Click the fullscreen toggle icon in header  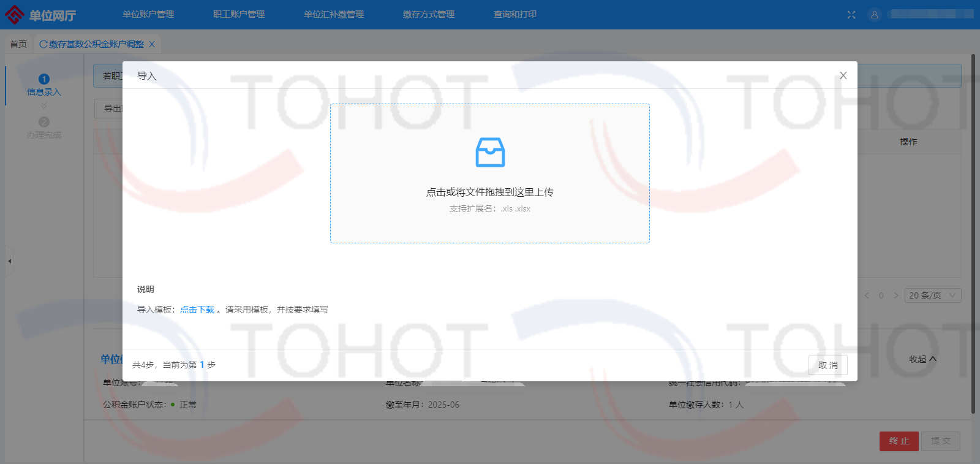click(x=851, y=15)
